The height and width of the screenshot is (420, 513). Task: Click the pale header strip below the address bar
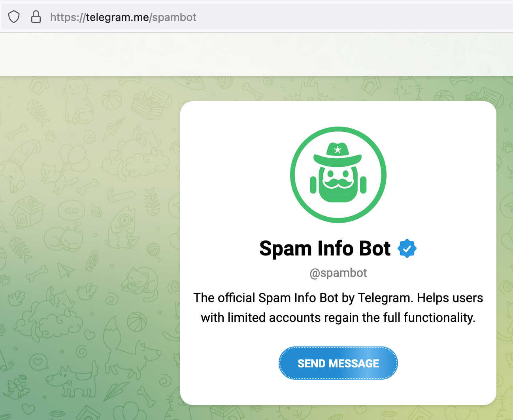click(x=256, y=55)
